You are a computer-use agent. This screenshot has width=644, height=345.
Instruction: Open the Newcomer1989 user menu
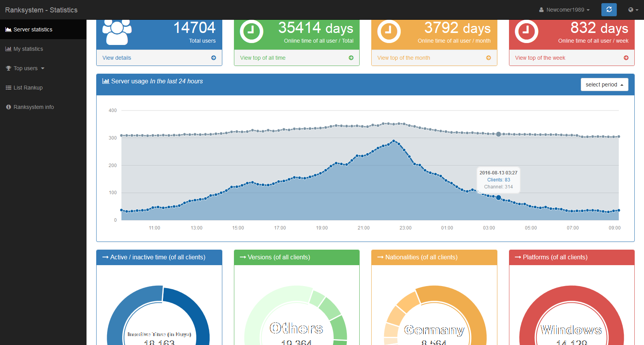tap(564, 10)
